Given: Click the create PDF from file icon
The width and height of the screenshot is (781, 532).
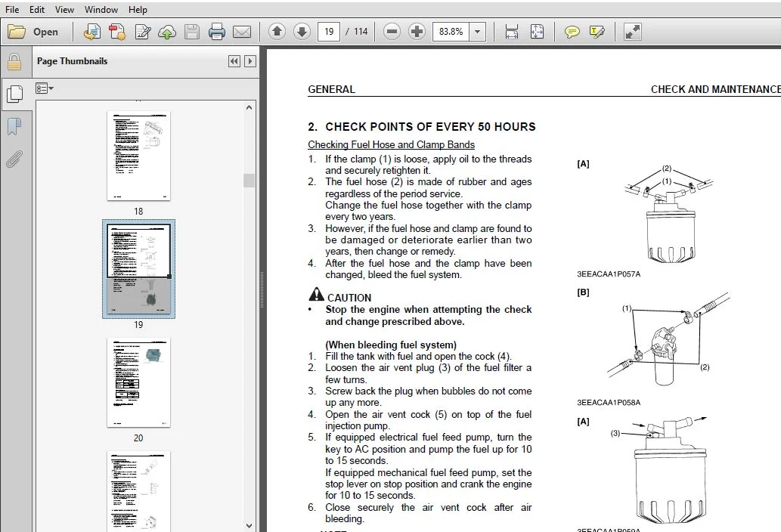Looking at the screenshot, I should [91, 32].
